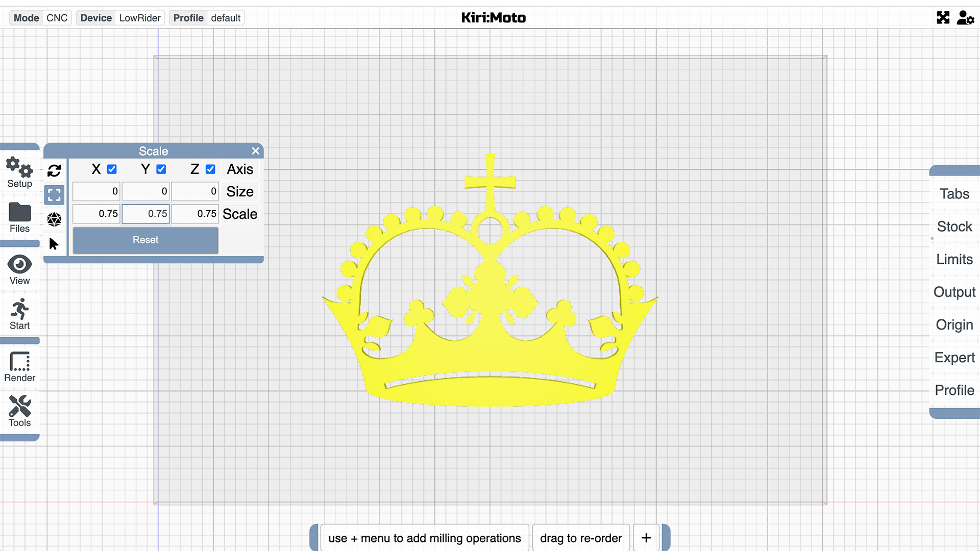Click the Z size input field
This screenshot has width=980, height=551.
pyautogui.click(x=195, y=191)
